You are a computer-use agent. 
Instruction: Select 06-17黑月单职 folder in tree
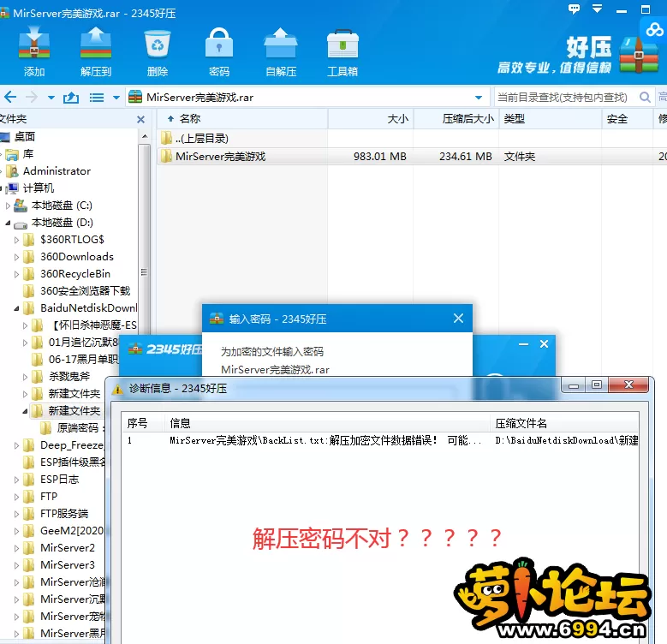coord(83,360)
